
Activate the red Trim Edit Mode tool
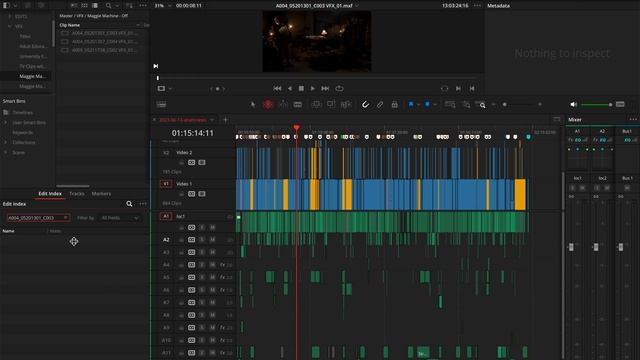[x=268, y=104]
